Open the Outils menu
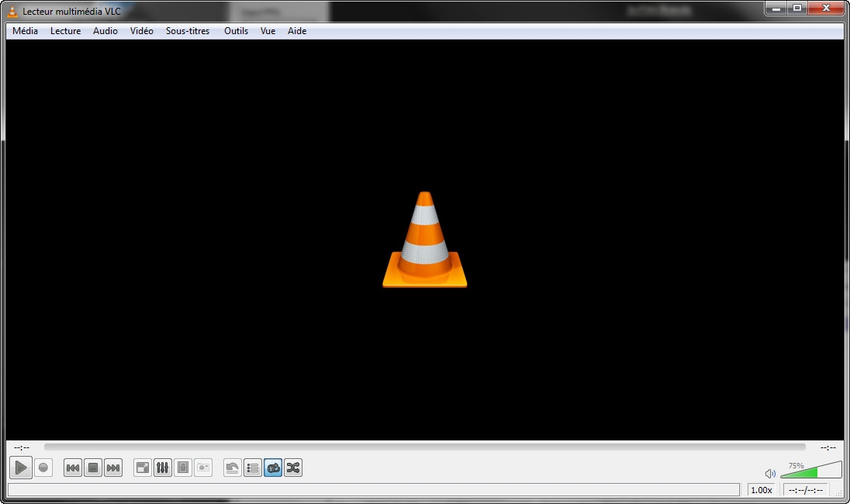 coord(237,31)
